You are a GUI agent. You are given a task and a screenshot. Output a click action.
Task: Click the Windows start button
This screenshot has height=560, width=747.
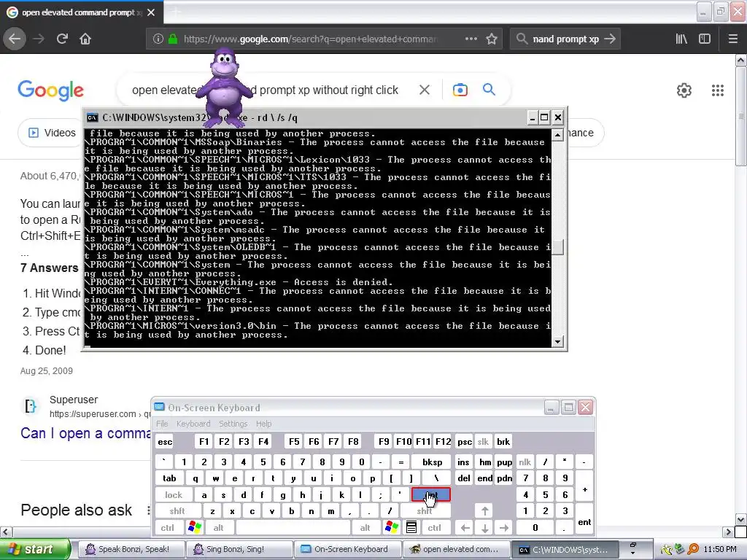36,550
